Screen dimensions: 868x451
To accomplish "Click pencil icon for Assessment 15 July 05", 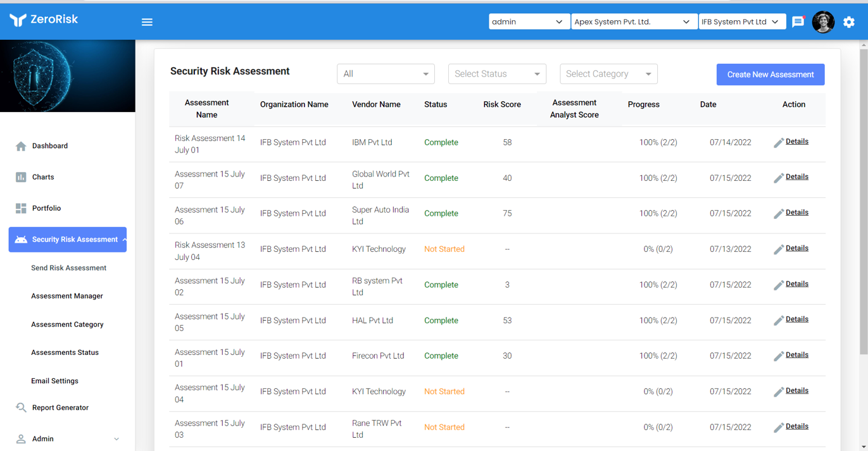I will click(x=779, y=321).
